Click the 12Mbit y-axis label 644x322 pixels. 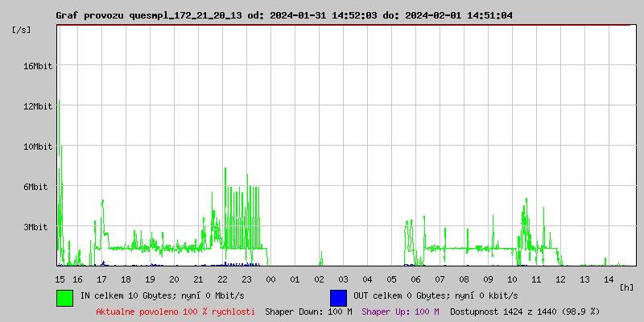37,106
